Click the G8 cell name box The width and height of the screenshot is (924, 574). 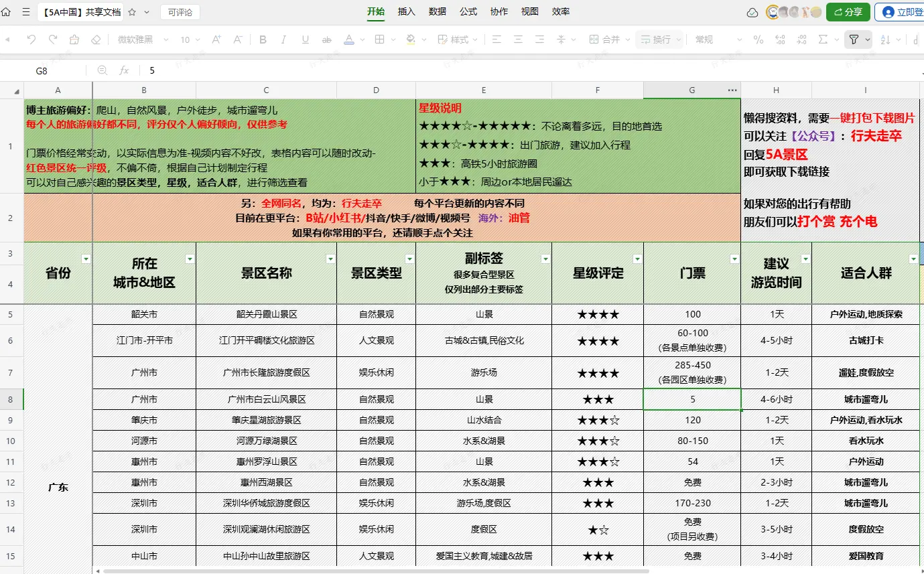click(42, 70)
